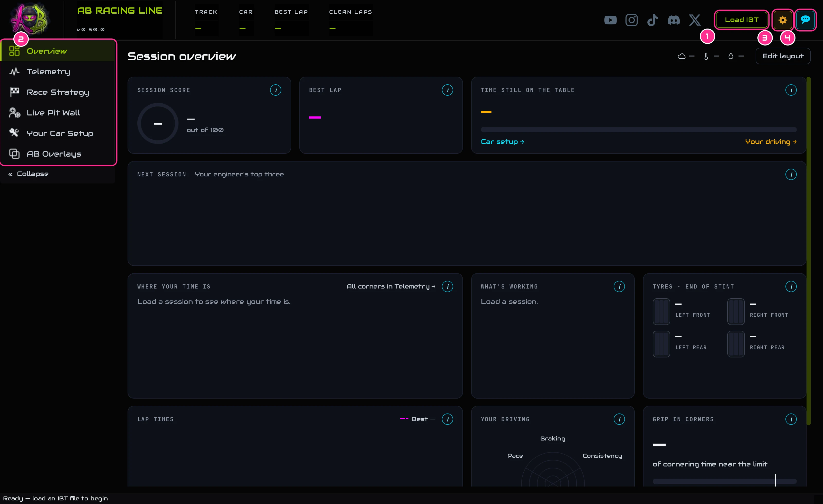Click the Load IBT button
Viewport: 823px width, 504px height.
tap(741, 20)
